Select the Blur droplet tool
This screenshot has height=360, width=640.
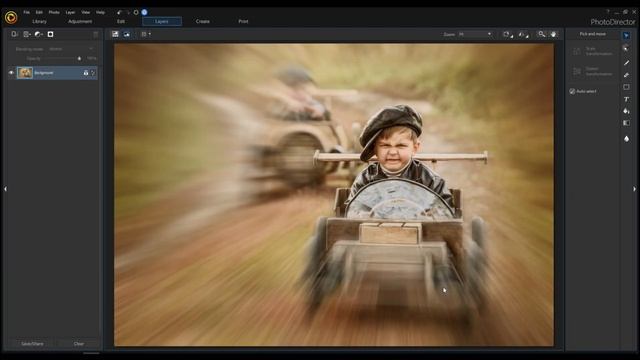626,139
